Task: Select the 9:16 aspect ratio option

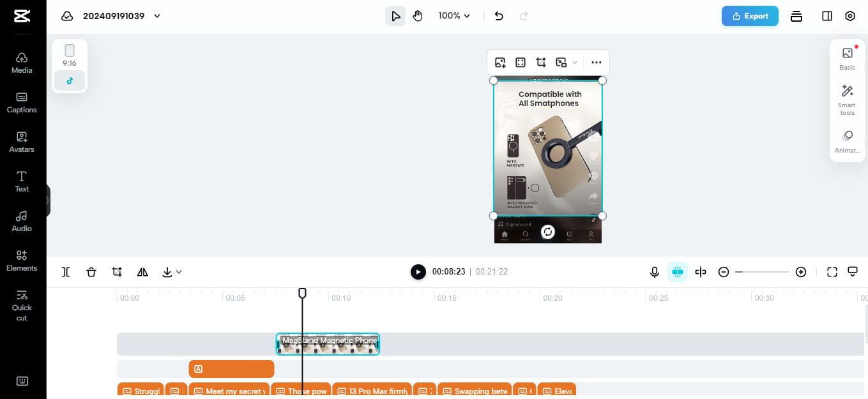Action: click(70, 55)
